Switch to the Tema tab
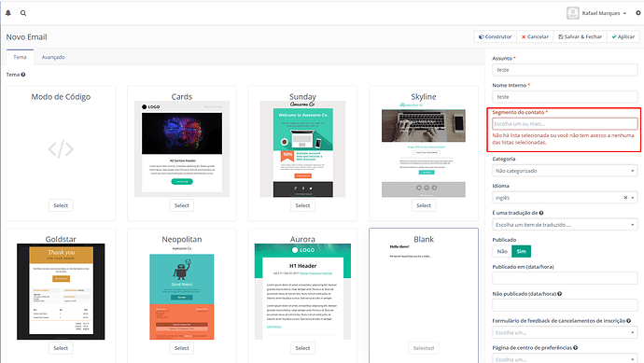This screenshot has height=363, width=644. (x=20, y=57)
